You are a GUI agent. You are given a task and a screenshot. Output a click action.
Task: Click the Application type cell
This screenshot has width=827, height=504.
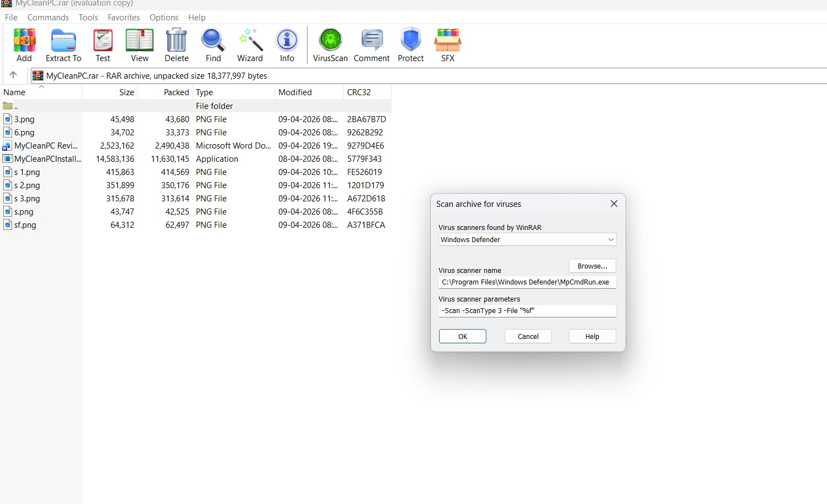click(217, 158)
